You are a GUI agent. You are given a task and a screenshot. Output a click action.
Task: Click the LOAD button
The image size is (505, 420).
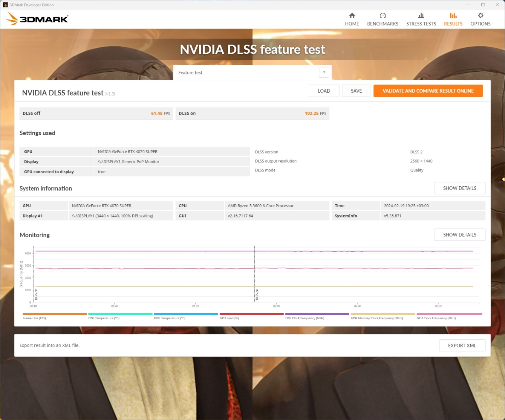324,91
